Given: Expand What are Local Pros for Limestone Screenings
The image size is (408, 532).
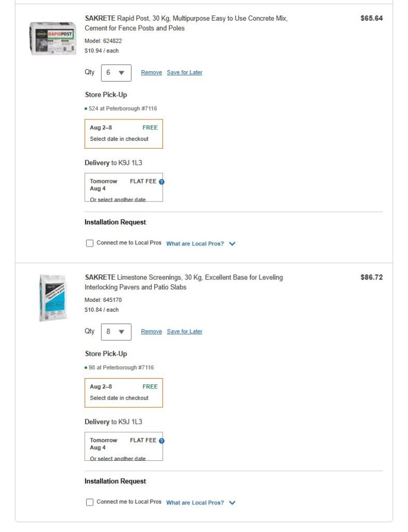Looking at the screenshot, I should [200, 503].
